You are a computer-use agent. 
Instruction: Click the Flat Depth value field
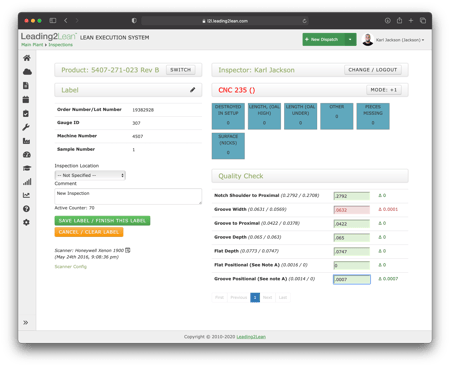[x=352, y=251]
